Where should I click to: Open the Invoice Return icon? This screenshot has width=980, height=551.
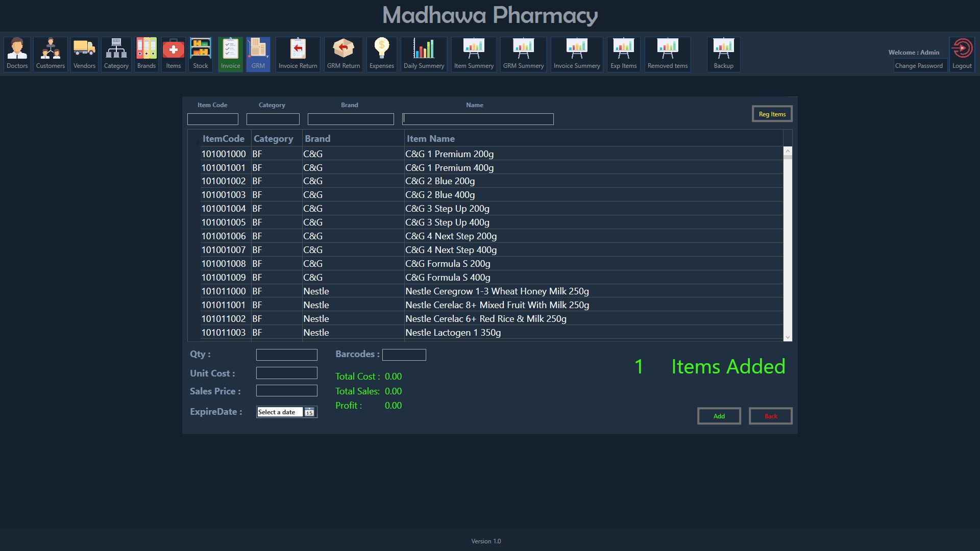298,54
